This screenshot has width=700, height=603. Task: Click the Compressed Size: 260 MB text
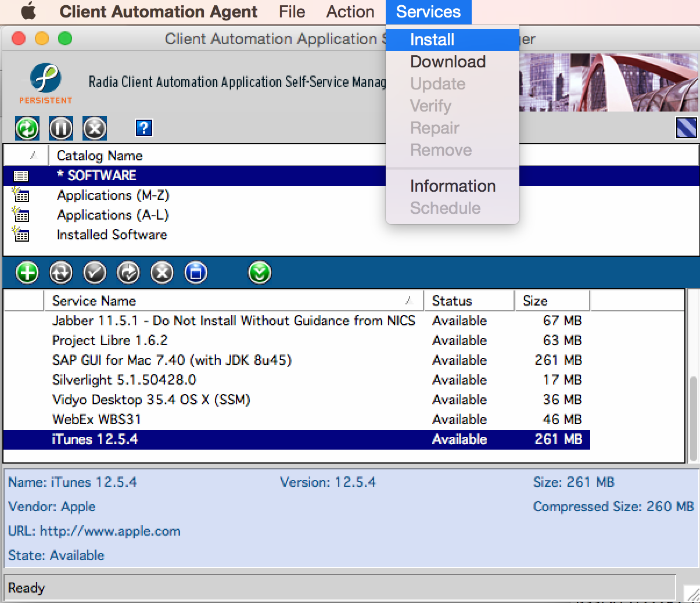pos(613,507)
